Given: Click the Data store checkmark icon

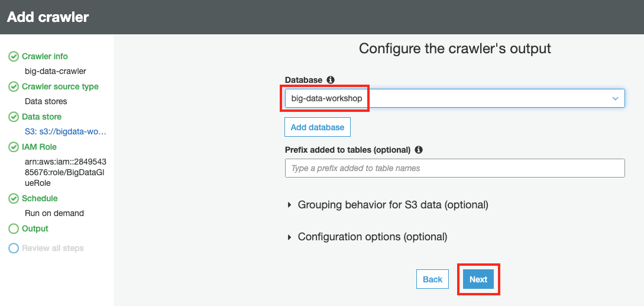Looking at the screenshot, I should [14, 117].
